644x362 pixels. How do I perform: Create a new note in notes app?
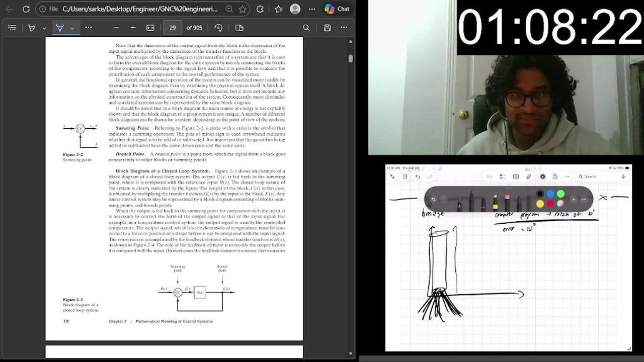coord(405,176)
